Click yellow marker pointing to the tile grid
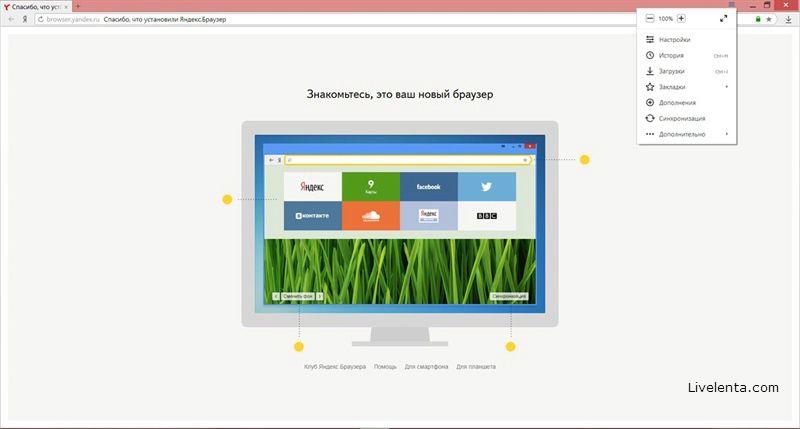 tap(227, 199)
